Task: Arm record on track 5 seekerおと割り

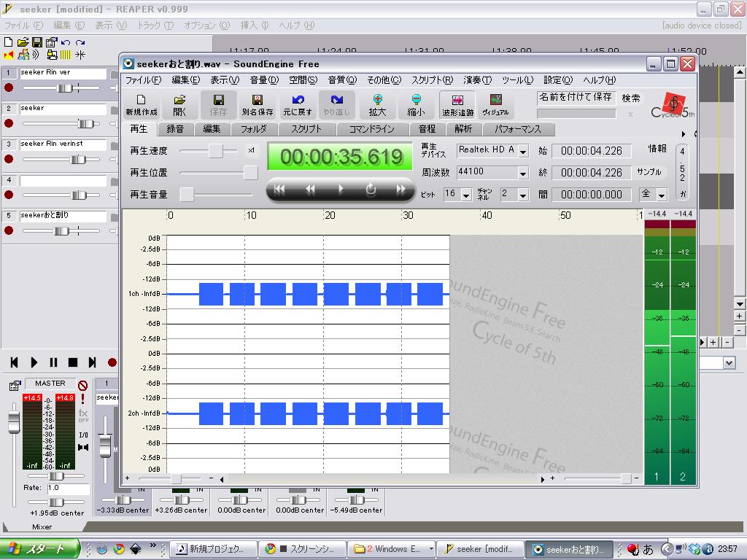Action: click(9, 230)
